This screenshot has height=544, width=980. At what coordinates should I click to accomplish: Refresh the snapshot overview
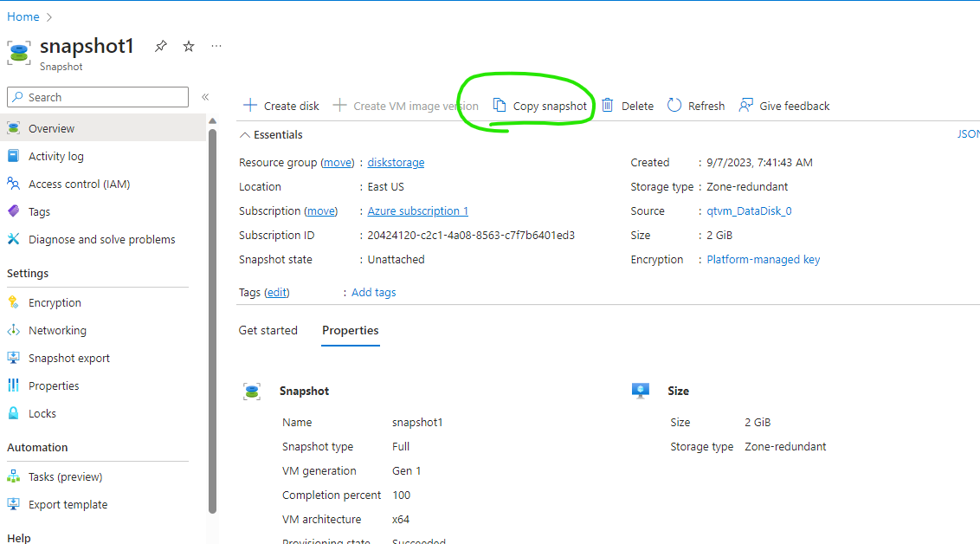pyautogui.click(x=696, y=106)
